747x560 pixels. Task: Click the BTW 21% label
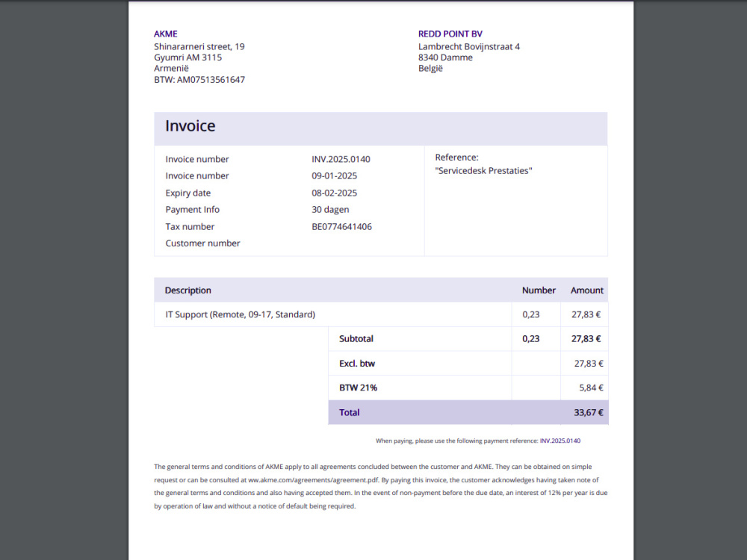[358, 388]
